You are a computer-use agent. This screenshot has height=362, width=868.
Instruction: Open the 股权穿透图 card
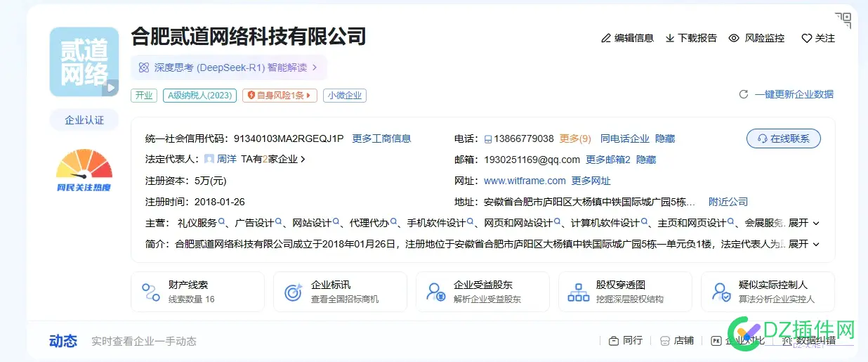tap(626, 292)
